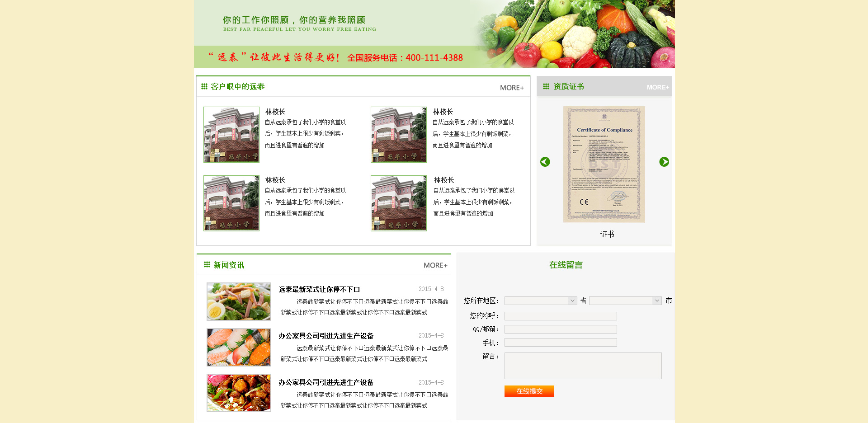Open the Certificate of Compliance image
This screenshot has height=423, width=868.
click(604, 164)
